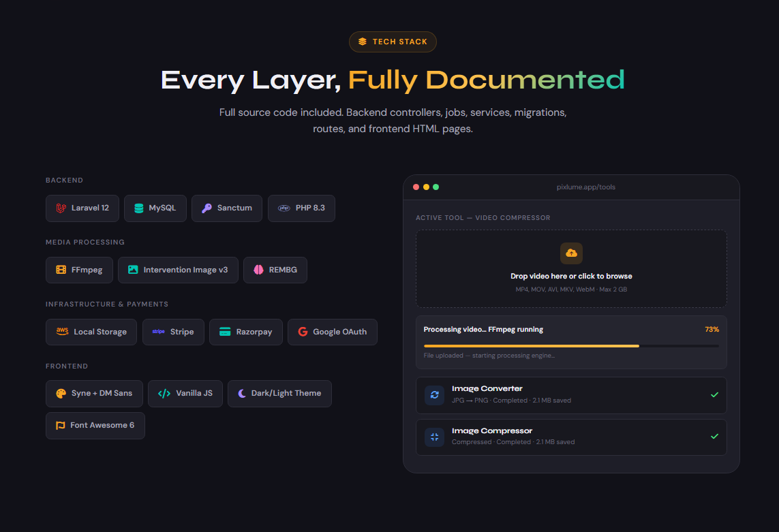Viewport: 779px width, 532px height.
Task: Click the Image Compressor completed checkmark
Action: 714,436
